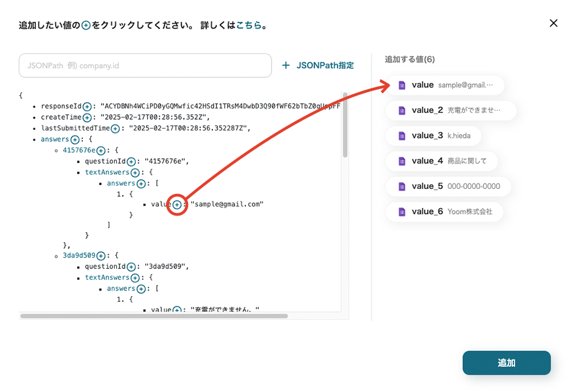Click the plus icon after textAnswers under 4157676e

coord(135,172)
